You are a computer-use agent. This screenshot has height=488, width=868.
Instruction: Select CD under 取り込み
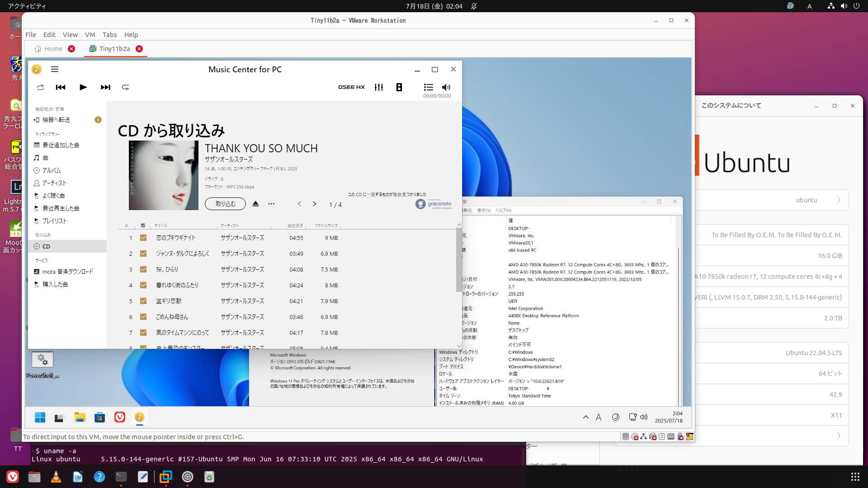[67, 246]
